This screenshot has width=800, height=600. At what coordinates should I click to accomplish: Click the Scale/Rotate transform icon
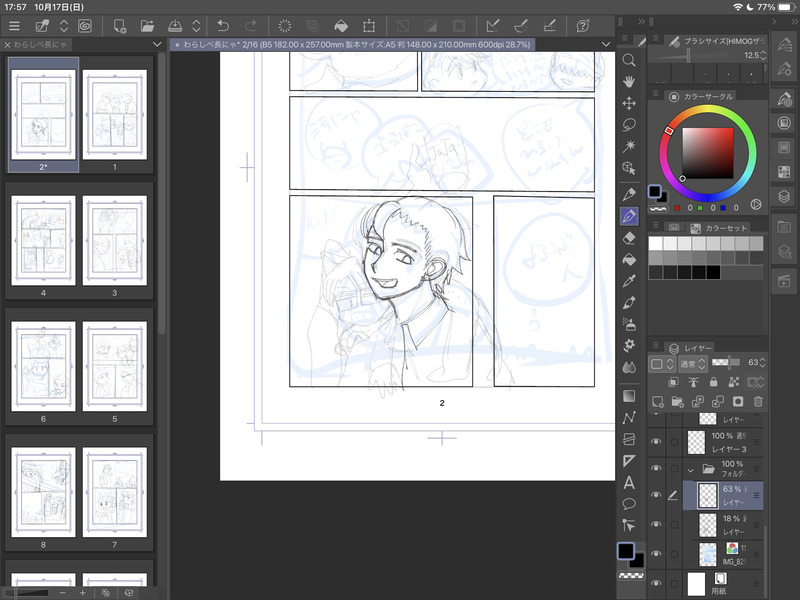369,26
